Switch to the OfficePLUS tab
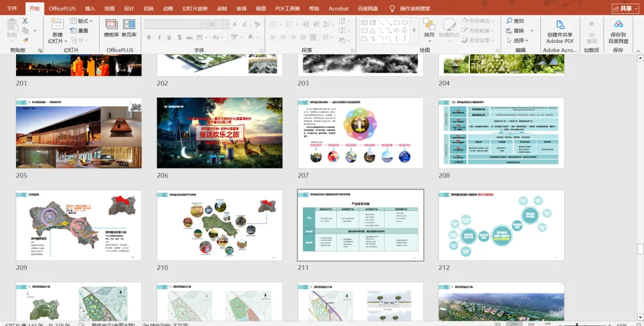The image size is (644, 326). click(63, 8)
